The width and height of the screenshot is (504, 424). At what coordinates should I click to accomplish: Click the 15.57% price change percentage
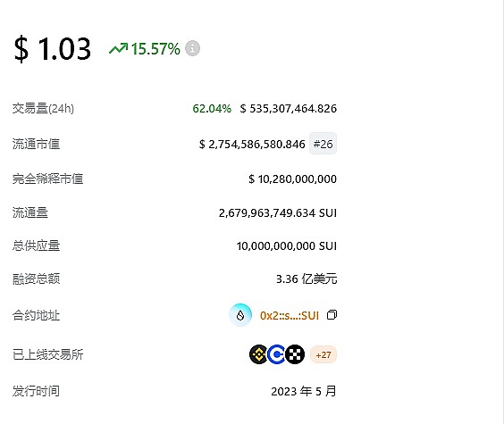click(155, 49)
